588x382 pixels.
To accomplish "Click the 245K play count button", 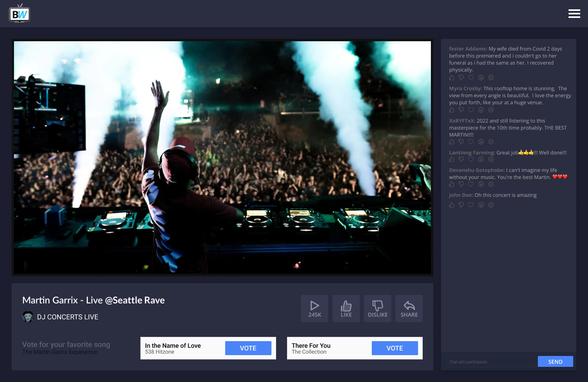I will [315, 308].
